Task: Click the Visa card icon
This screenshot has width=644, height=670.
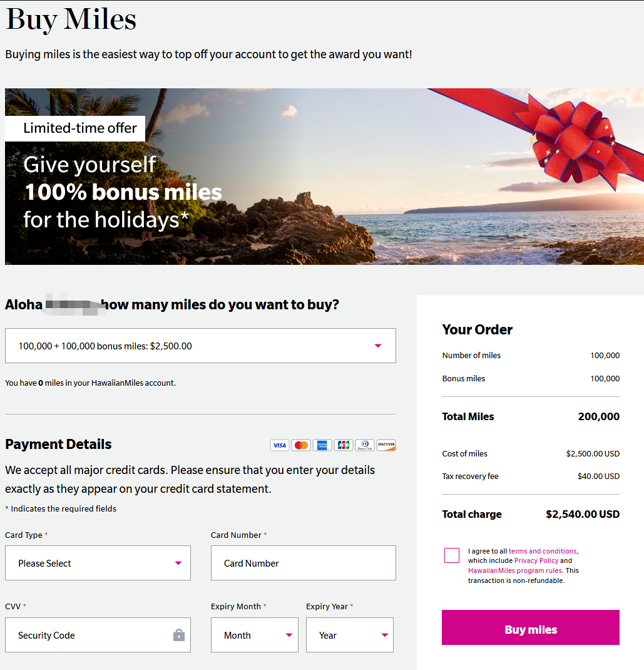Action: [280, 445]
